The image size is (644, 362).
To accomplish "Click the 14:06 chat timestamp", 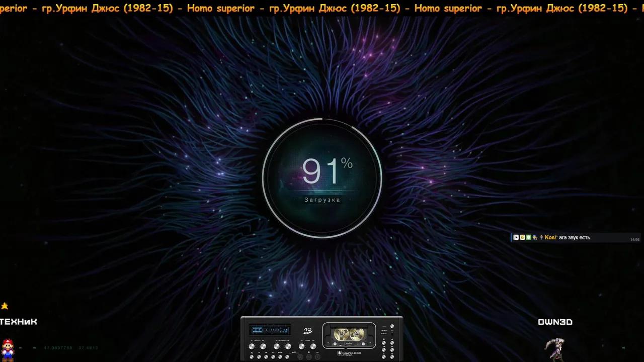I will pyautogui.click(x=635, y=239).
